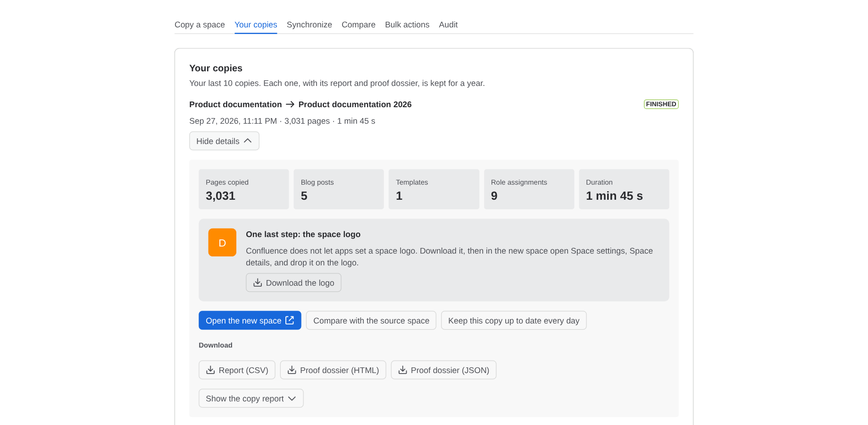Click the 'Download' section label
Viewport: 868px width, 425px height.
click(x=216, y=345)
